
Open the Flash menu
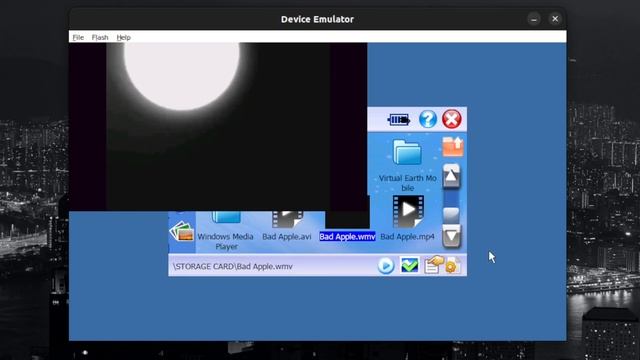pos(100,38)
